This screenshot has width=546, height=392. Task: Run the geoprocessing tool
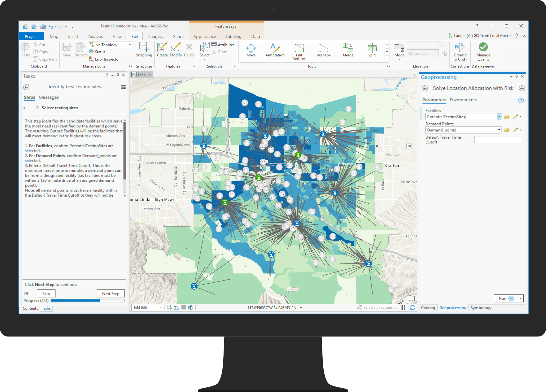click(506, 298)
